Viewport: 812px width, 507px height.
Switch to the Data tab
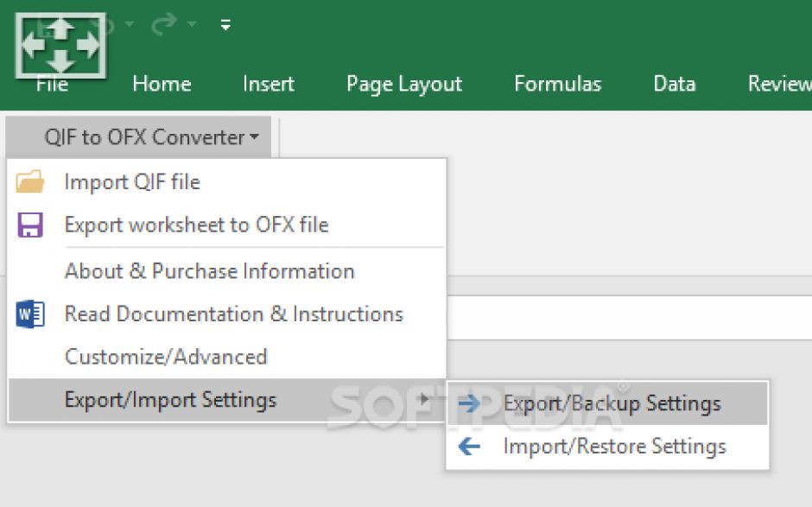pos(675,84)
